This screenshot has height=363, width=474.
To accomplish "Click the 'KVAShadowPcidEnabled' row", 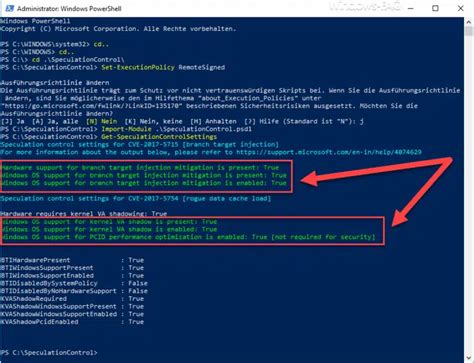I will click(x=72, y=322).
